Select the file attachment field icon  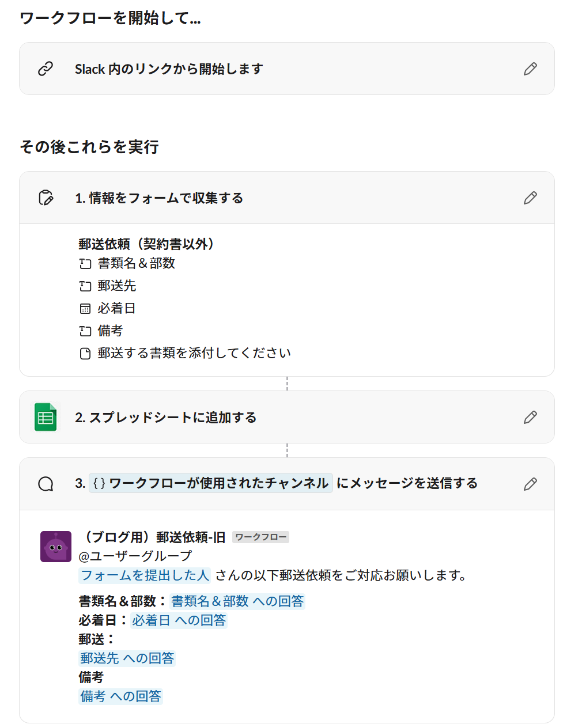[85, 354]
